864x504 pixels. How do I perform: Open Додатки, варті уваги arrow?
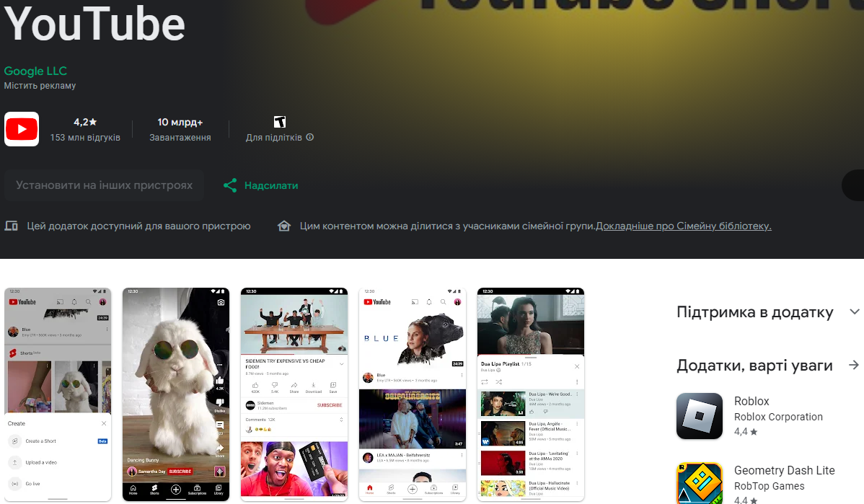(855, 366)
